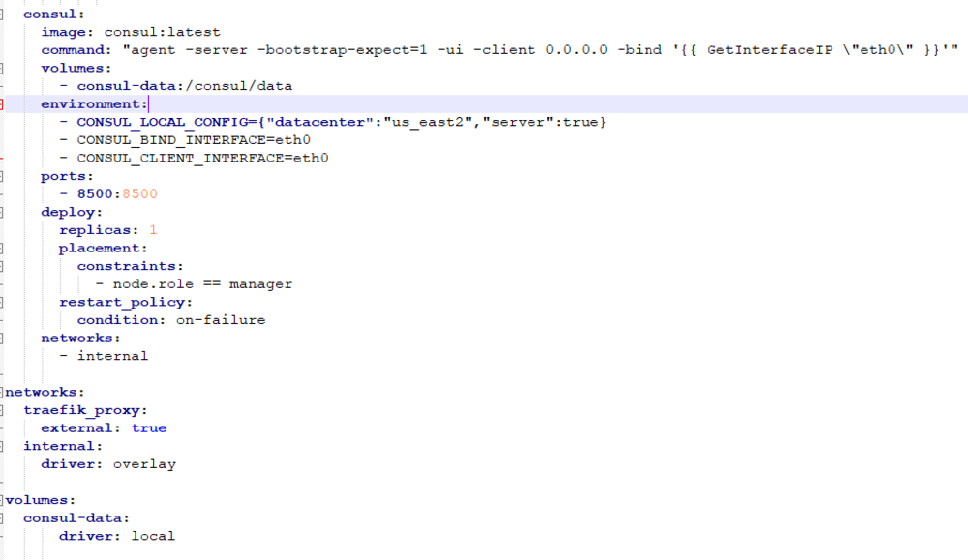Click '-bootstrap-expect=1' in the command string

[342, 50]
